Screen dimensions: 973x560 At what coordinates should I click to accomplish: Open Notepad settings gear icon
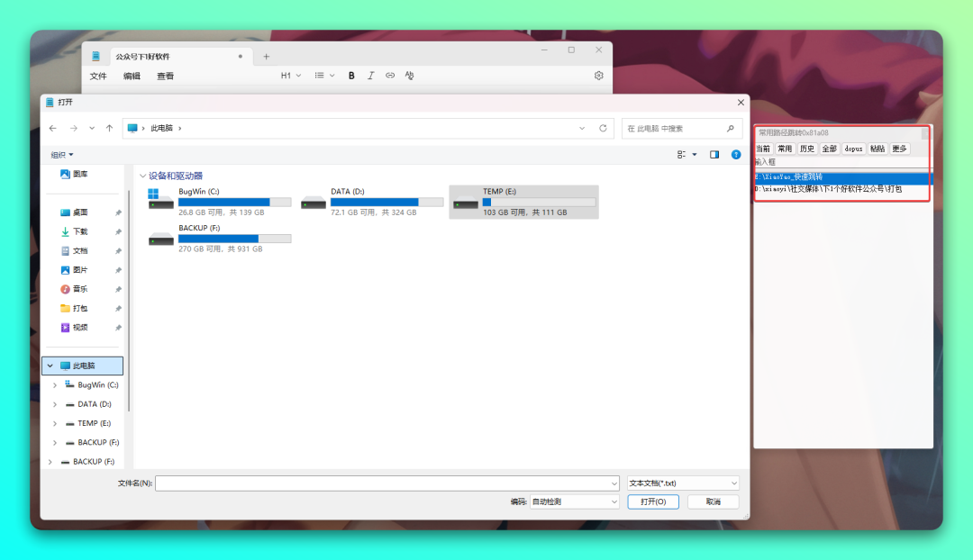point(598,76)
